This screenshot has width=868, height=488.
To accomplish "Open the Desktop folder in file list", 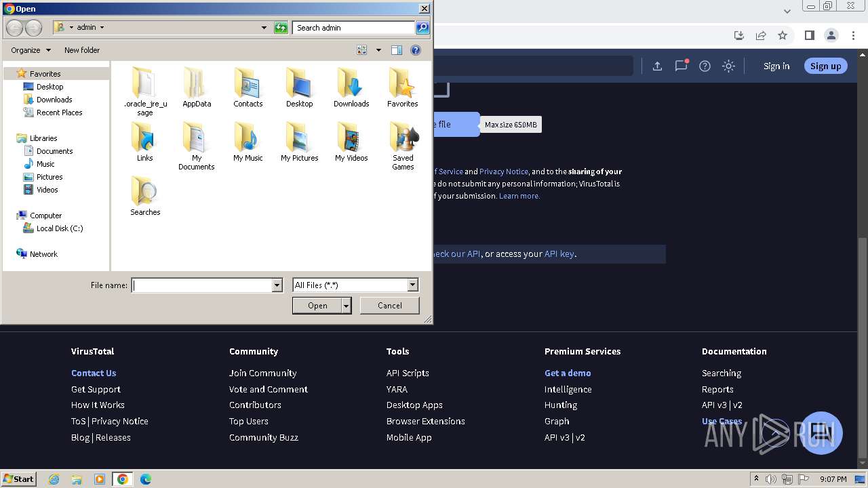I will (x=299, y=87).
